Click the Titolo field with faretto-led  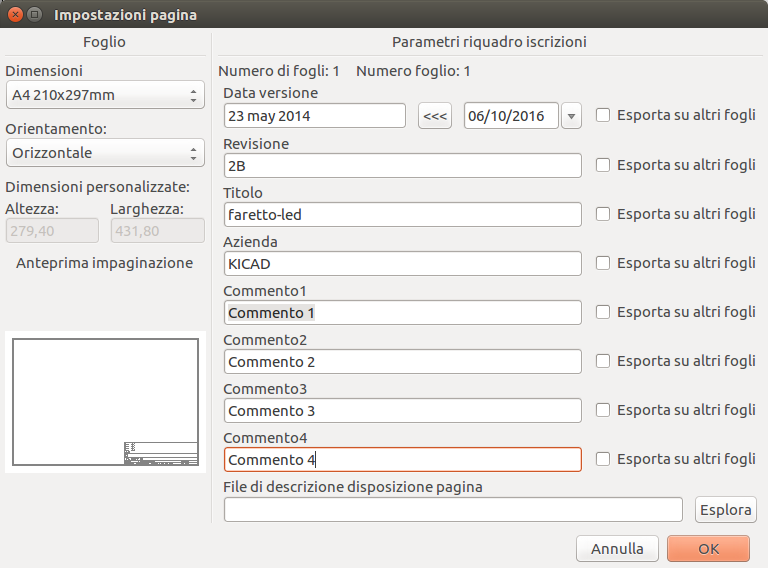(402, 214)
